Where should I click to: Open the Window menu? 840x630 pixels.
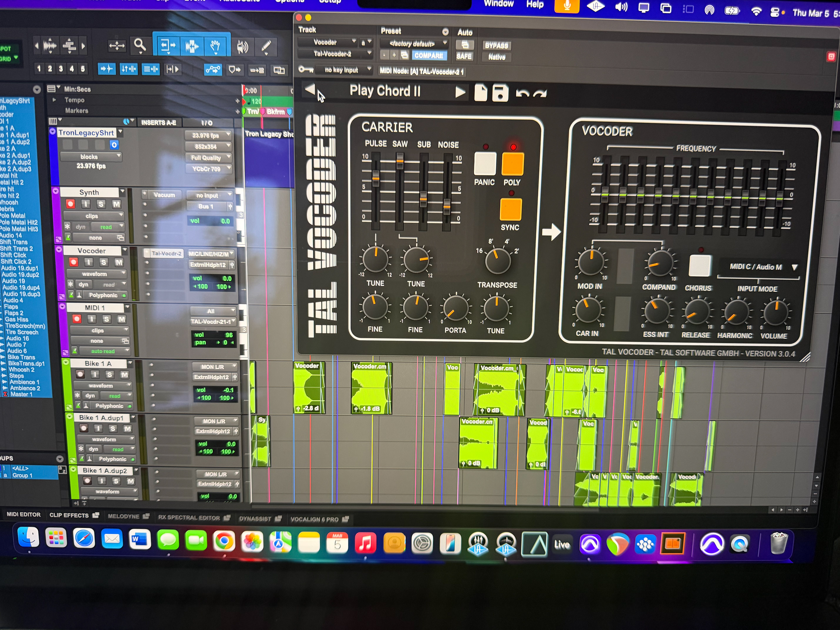pos(498,4)
